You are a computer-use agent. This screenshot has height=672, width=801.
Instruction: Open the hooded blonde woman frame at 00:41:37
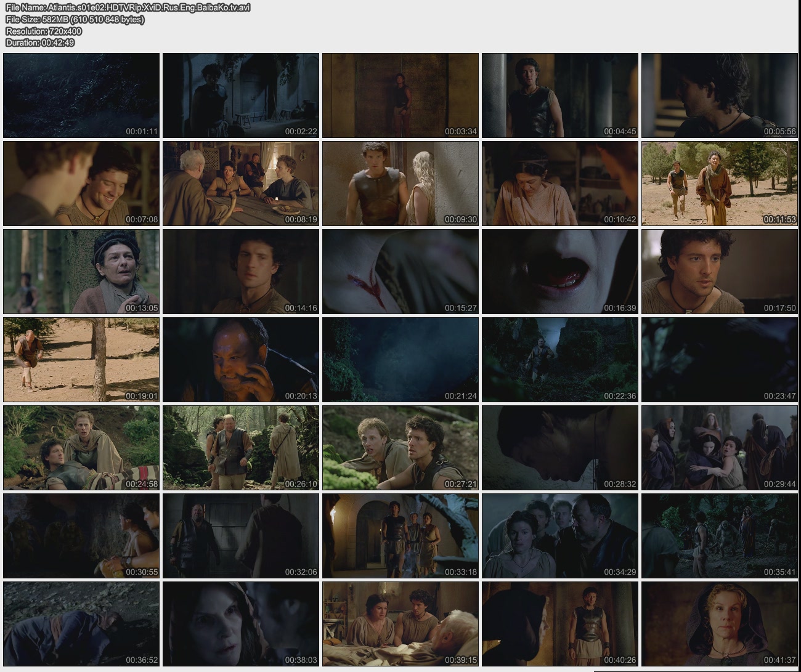click(719, 624)
